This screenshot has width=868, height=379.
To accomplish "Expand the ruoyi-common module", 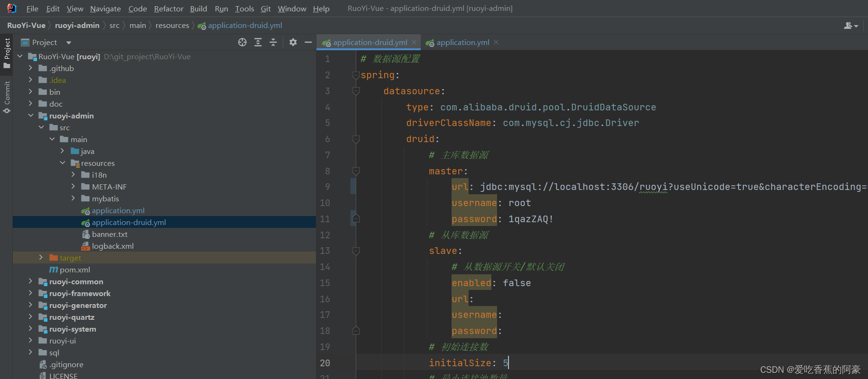I will [31, 281].
